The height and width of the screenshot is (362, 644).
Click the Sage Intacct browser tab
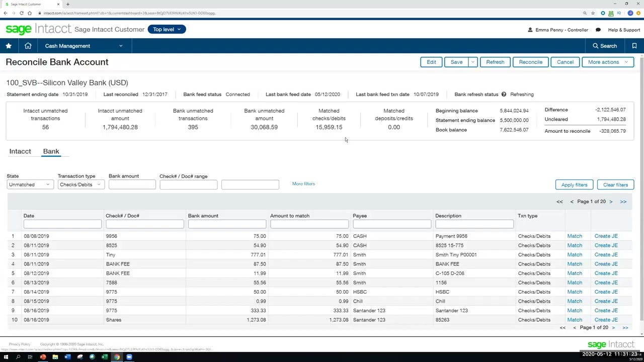click(31, 4)
